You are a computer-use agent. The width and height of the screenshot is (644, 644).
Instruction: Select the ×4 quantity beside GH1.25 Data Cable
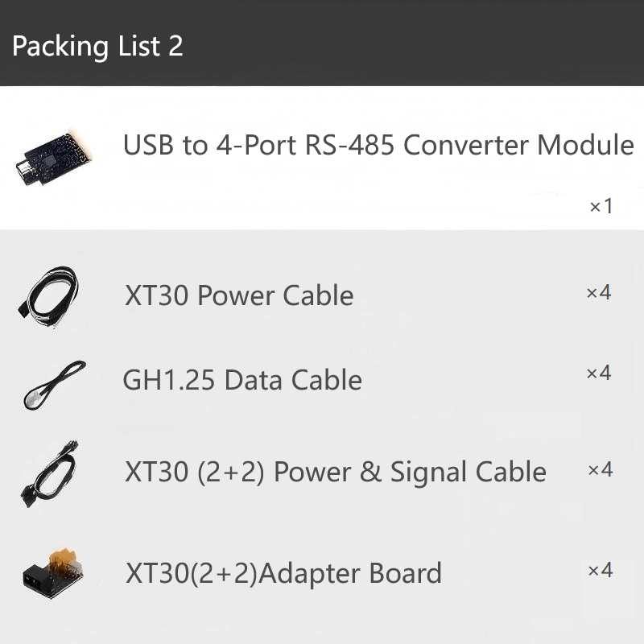point(599,373)
